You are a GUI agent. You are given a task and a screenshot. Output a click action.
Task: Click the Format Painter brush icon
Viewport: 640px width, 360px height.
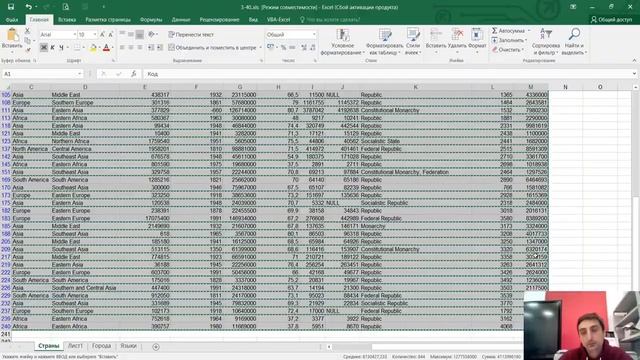pyautogui.click(x=28, y=49)
